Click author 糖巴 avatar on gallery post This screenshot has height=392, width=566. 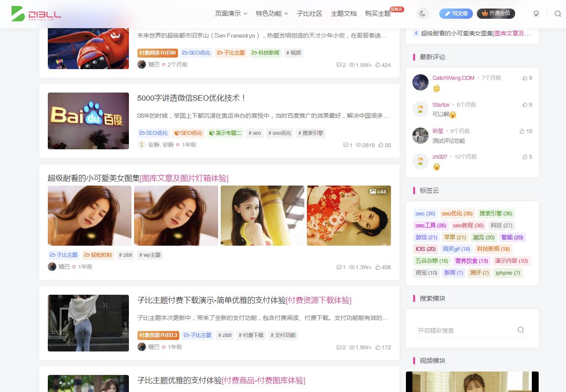tap(52, 267)
